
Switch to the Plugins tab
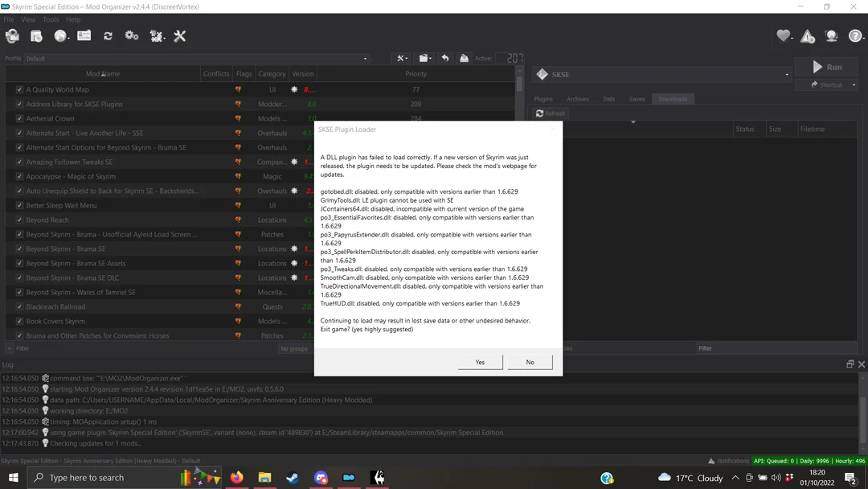tap(545, 98)
